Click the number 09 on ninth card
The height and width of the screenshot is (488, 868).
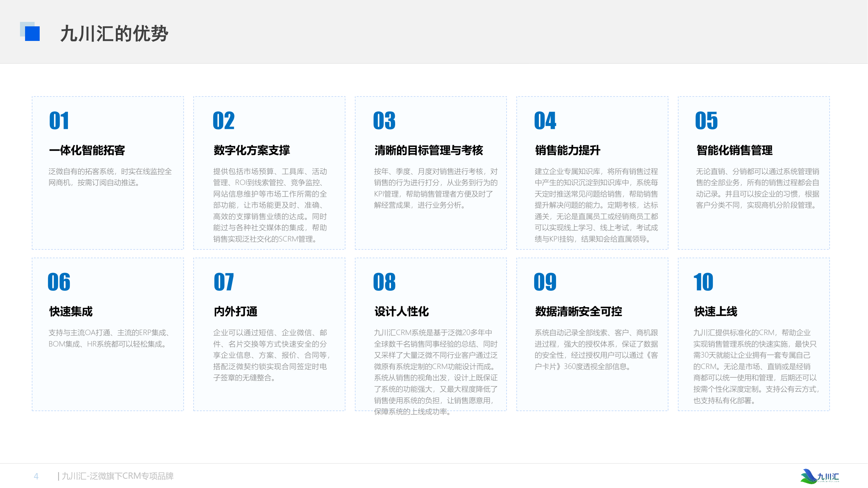[545, 282]
